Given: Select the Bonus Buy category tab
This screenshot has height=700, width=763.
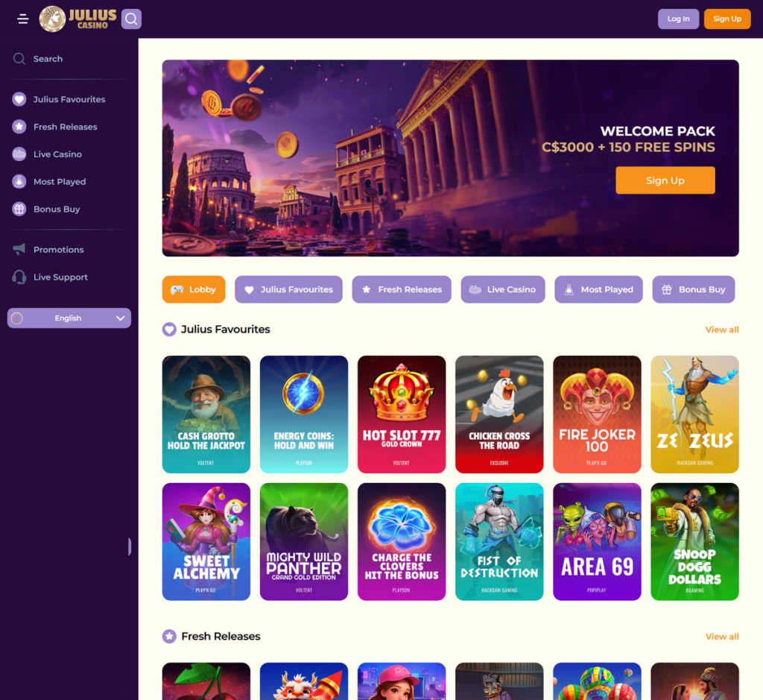Looking at the screenshot, I should click(694, 289).
